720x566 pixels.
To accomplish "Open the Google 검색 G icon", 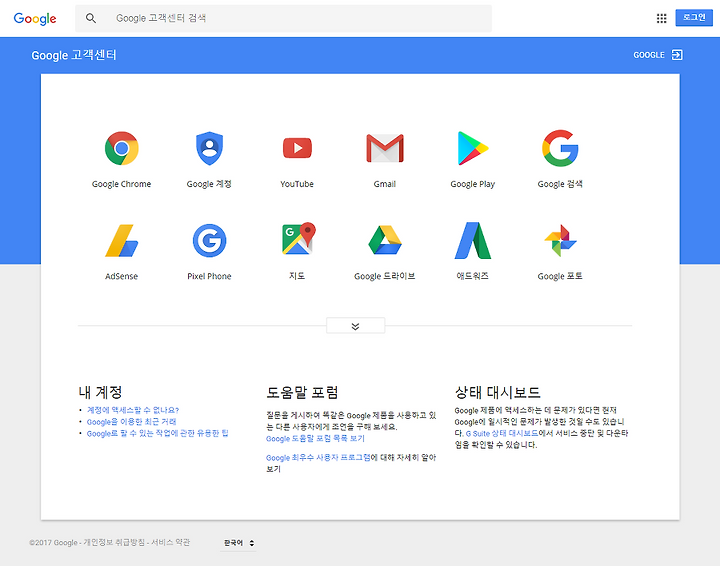I will [x=560, y=148].
